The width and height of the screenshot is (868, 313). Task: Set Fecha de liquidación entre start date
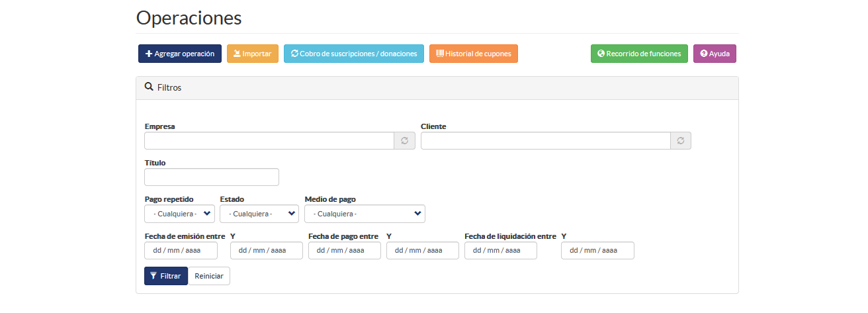(501, 250)
